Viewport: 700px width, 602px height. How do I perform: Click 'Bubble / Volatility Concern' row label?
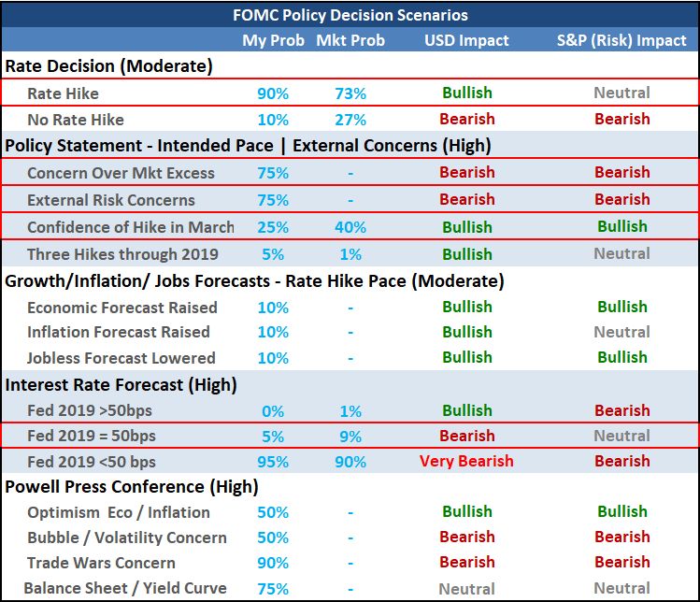[127, 537]
